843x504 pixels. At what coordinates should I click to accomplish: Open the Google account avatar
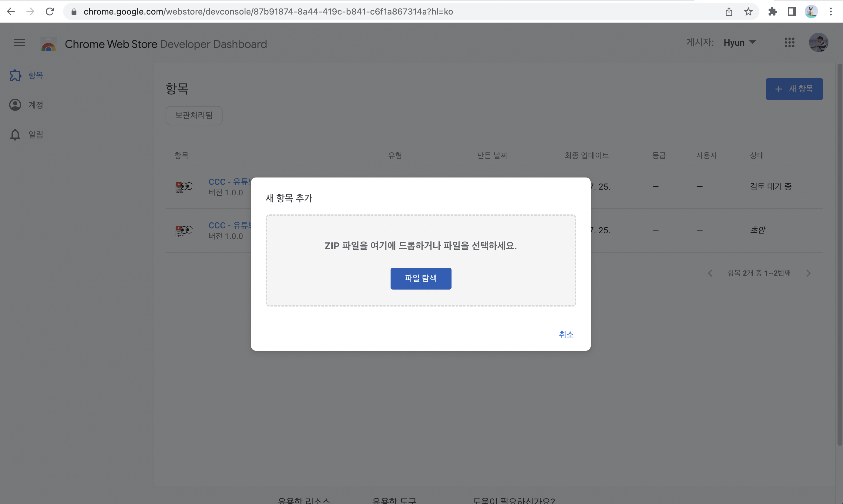point(818,43)
